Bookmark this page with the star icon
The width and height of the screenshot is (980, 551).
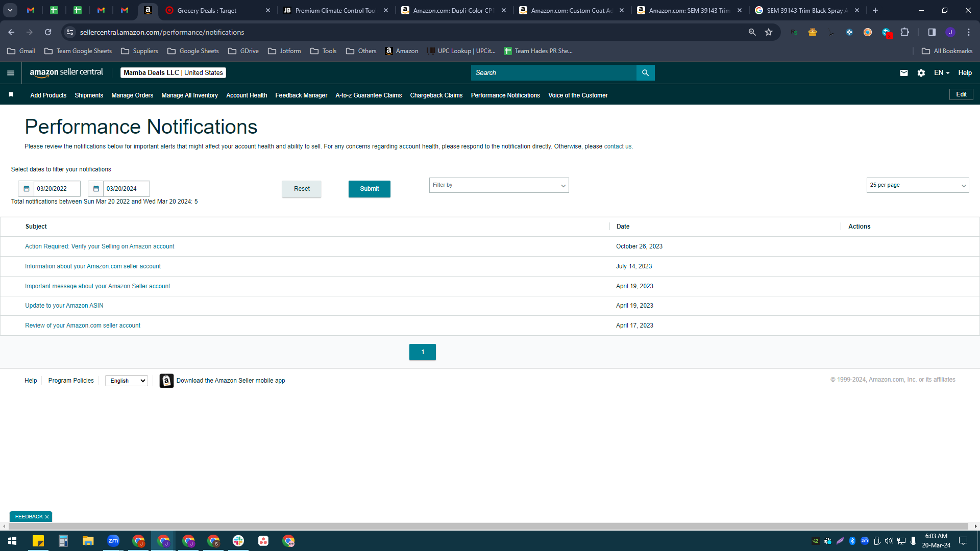(769, 32)
